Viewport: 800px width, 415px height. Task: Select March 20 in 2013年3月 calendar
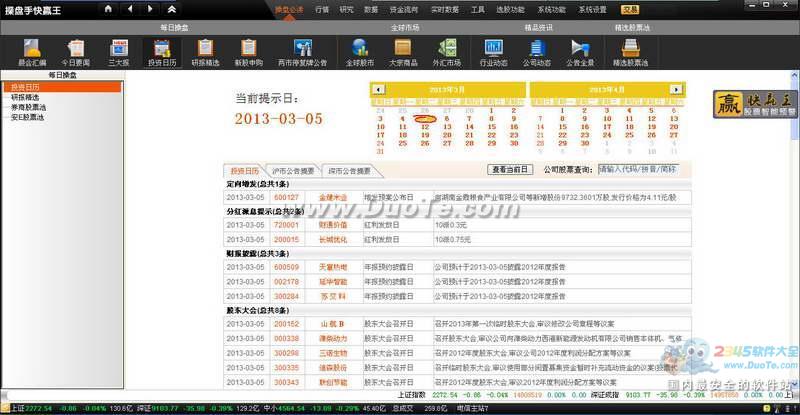(447, 135)
